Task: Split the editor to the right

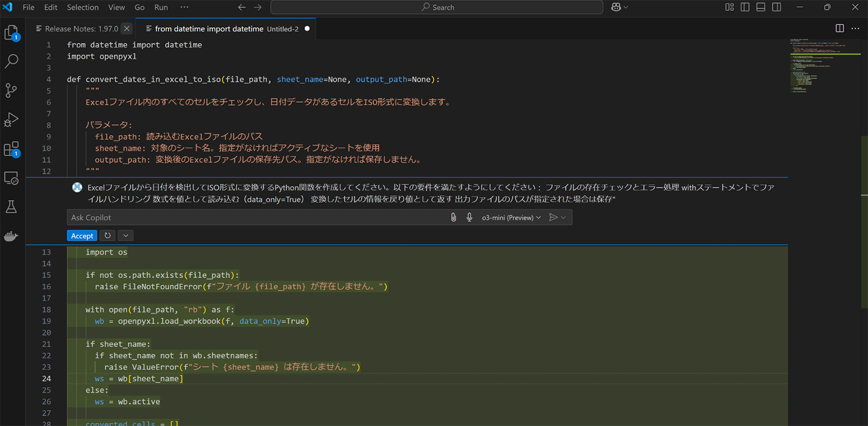Action: click(840, 28)
